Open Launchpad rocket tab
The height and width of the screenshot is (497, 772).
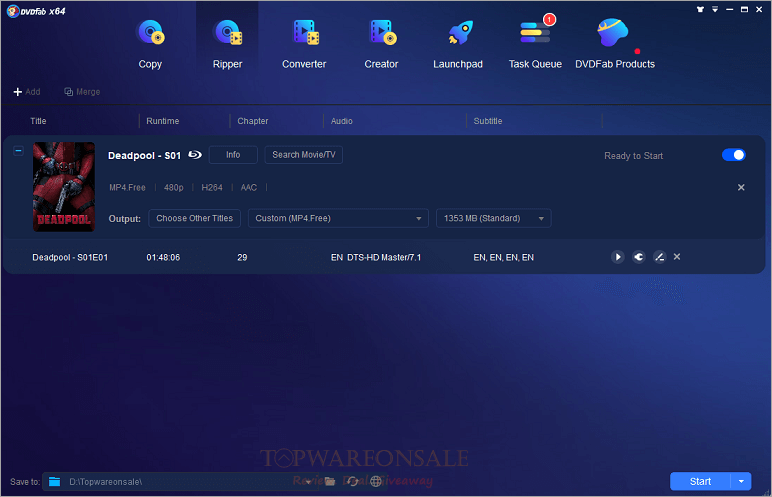458,44
